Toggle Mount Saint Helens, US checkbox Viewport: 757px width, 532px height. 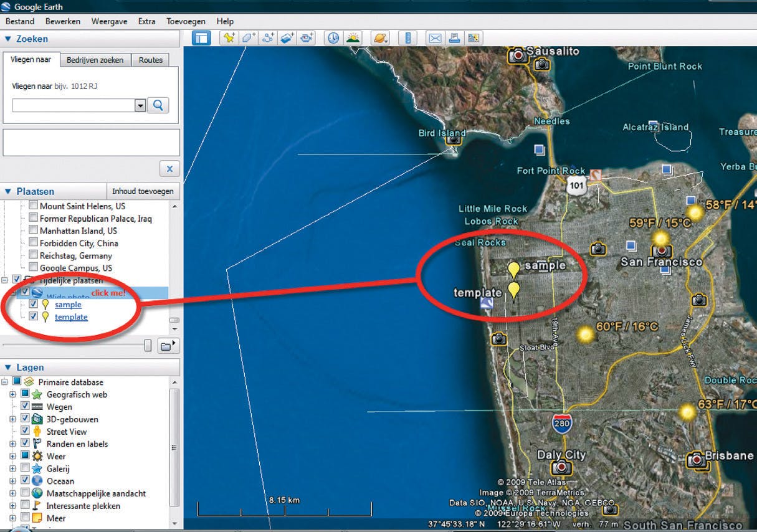pos(33,206)
